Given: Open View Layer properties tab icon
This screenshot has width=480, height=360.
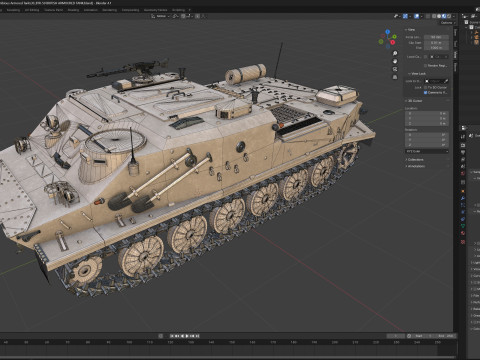Looking at the screenshot, I should coord(463,159).
